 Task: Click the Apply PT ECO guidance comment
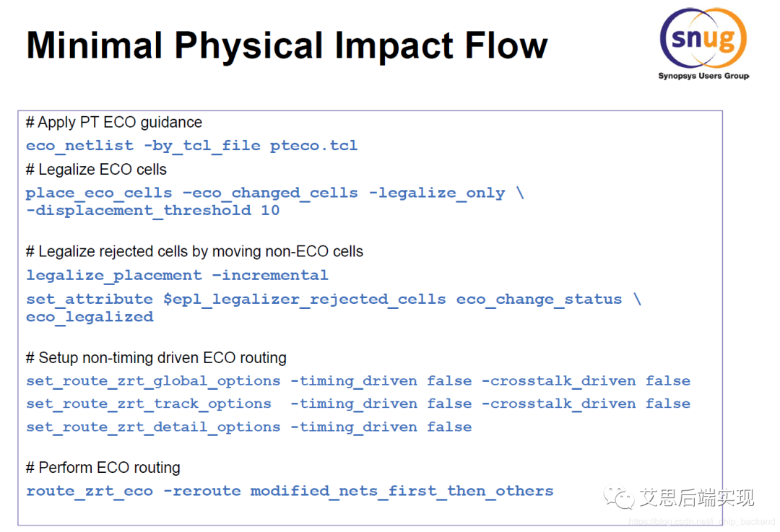click(114, 122)
